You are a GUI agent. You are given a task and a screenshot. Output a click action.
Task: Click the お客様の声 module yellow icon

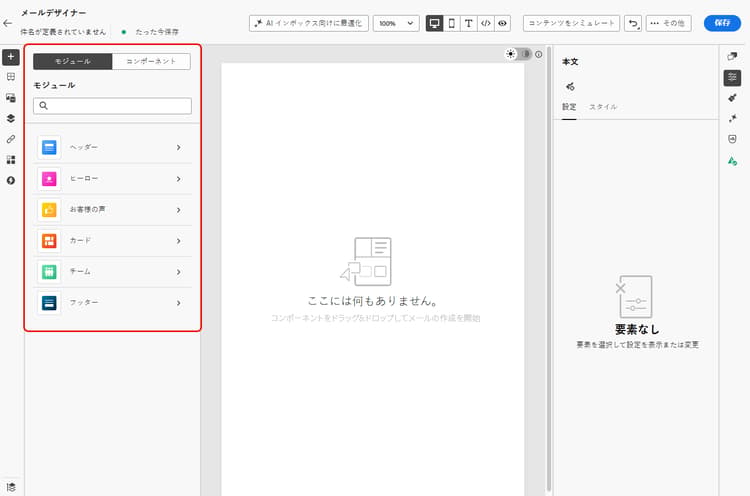[x=49, y=209]
